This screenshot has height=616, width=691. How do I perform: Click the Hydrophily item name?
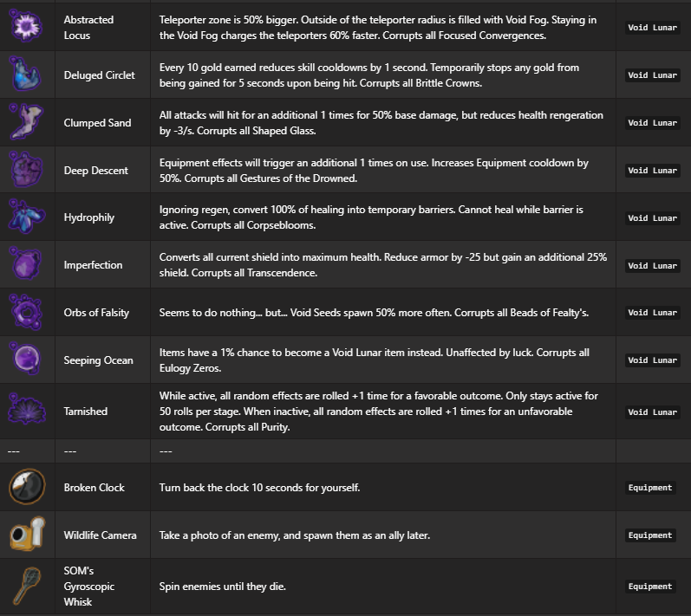(x=89, y=218)
